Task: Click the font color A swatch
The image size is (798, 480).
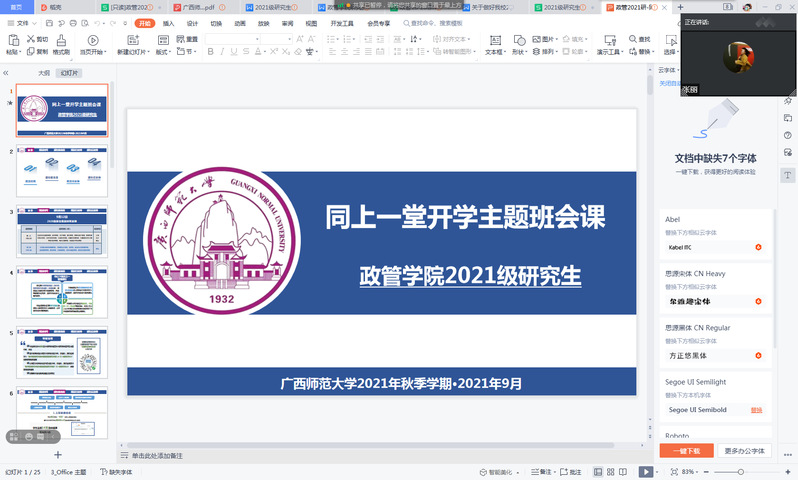Action: [258, 51]
